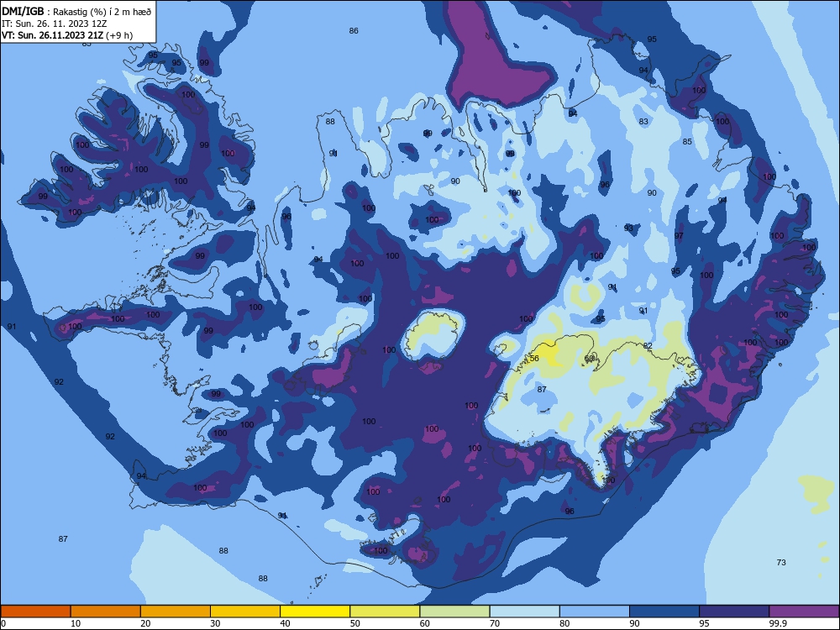
Task: Click the map humidity value "93"
Action: (628, 228)
